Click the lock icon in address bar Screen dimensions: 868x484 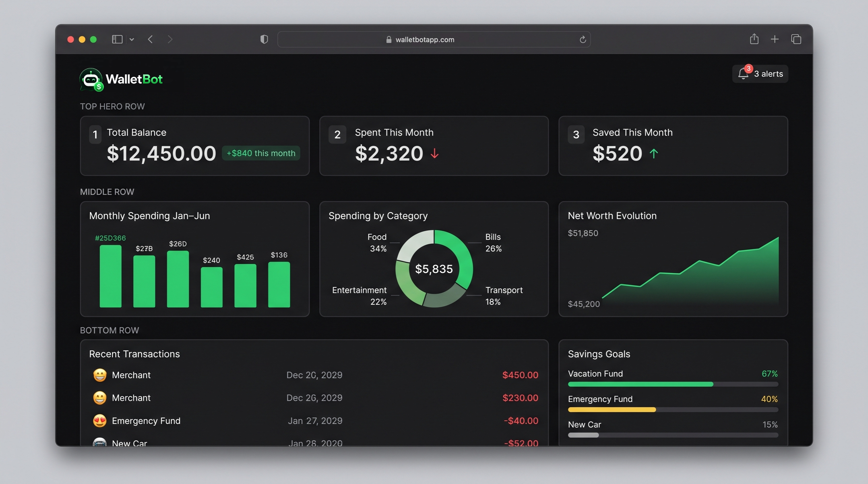[389, 39]
